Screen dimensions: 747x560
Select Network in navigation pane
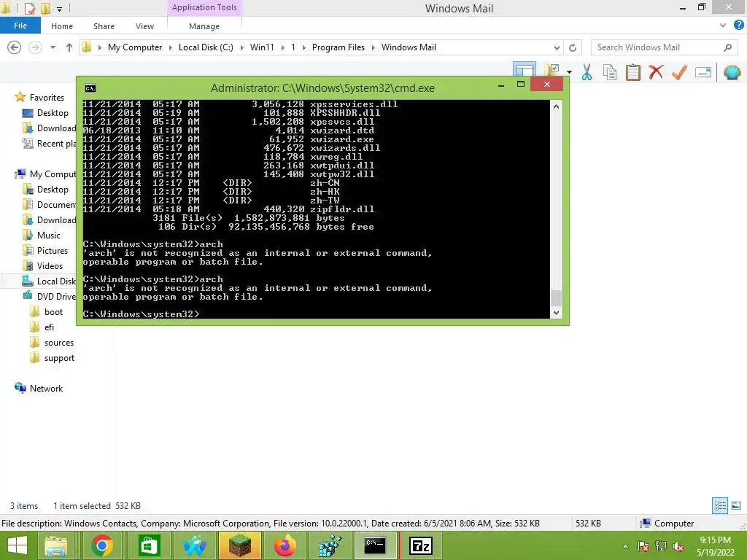46,389
